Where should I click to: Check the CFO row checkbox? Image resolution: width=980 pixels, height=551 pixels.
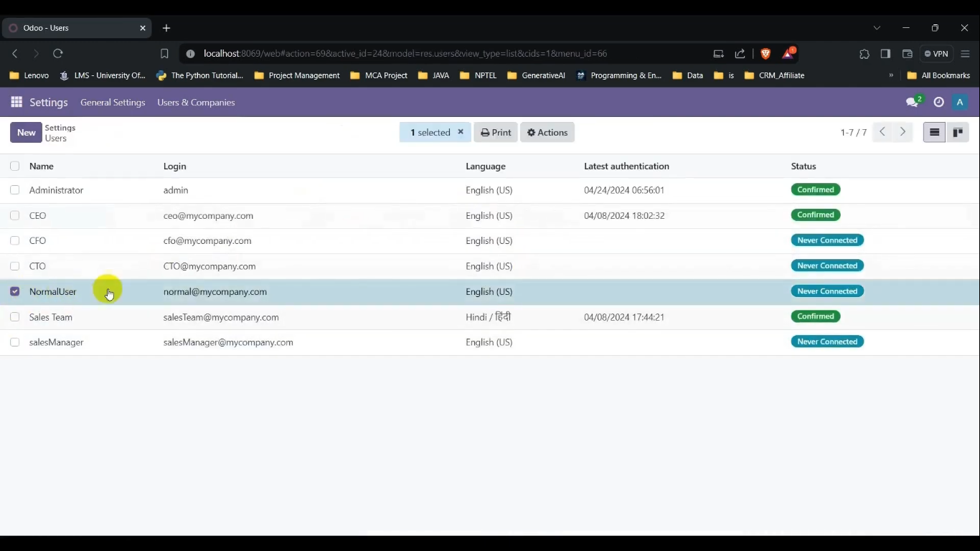point(15,241)
